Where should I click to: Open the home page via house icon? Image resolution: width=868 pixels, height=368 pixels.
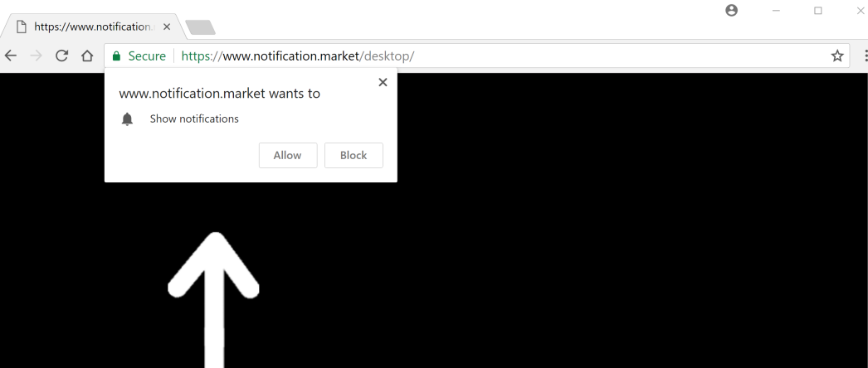[x=87, y=56]
